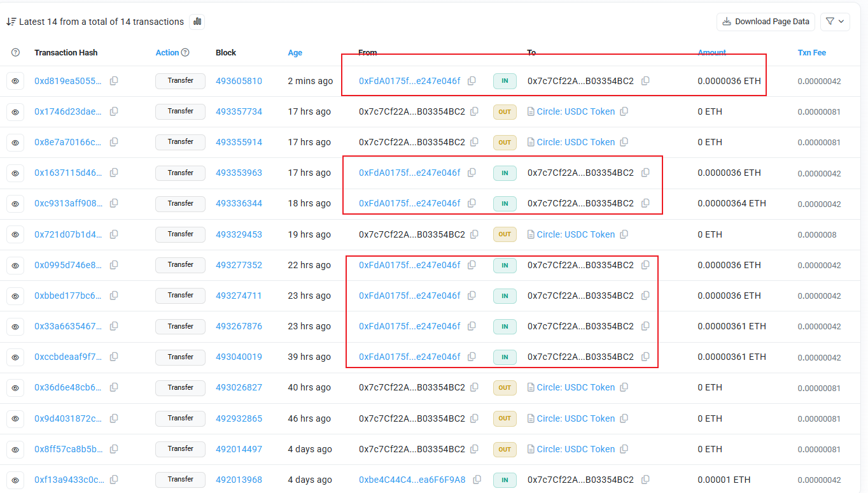
Task: Preview details for transaction 0x1746d23dae
Action: tap(16, 111)
